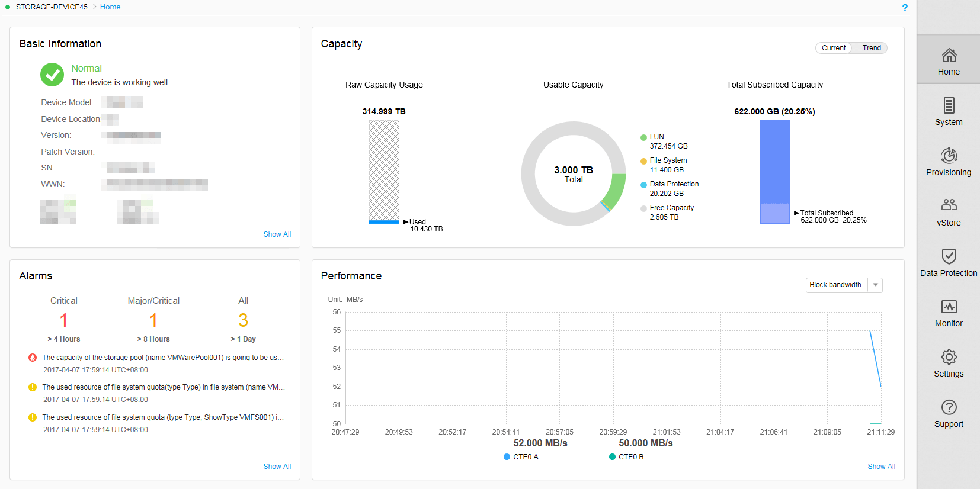
Task: Open the file system quota(type Type) alarm
Action: coord(164,387)
